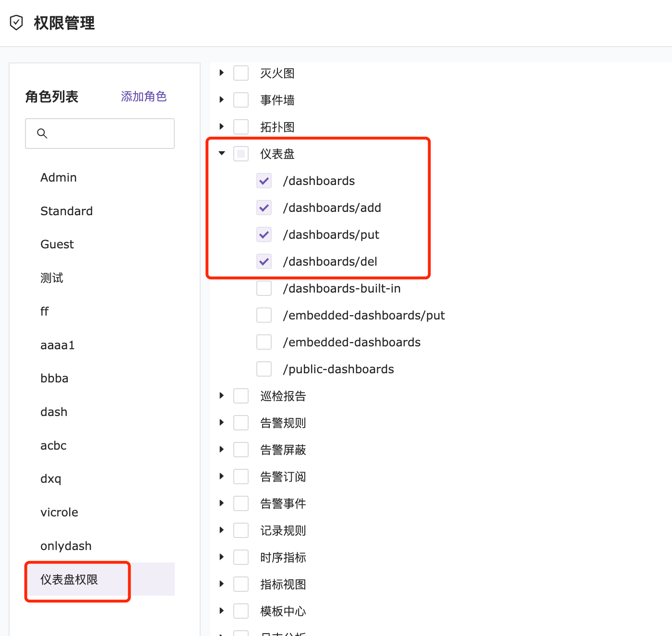Uncheck the /dashboards permission
This screenshot has width=672, height=636.
pyautogui.click(x=264, y=181)
